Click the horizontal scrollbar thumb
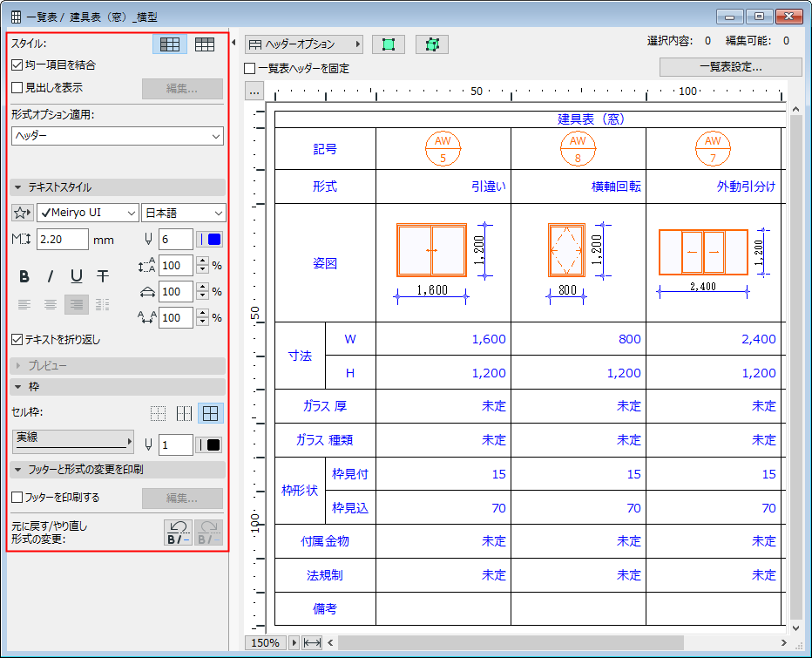The image size is (812, 658). point(511,643)
